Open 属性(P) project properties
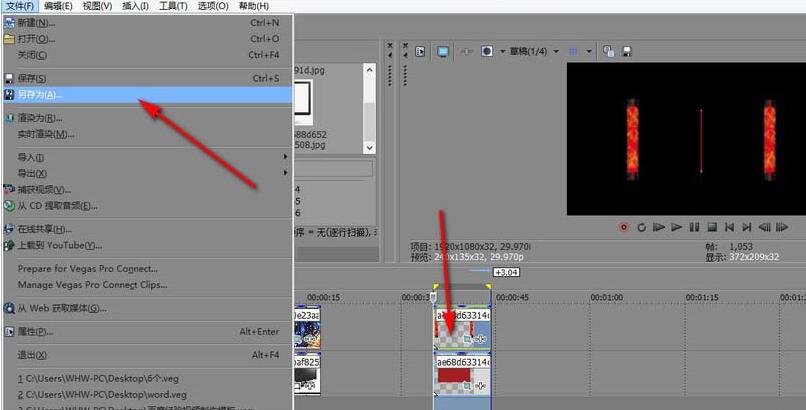 tap(148, 331)
